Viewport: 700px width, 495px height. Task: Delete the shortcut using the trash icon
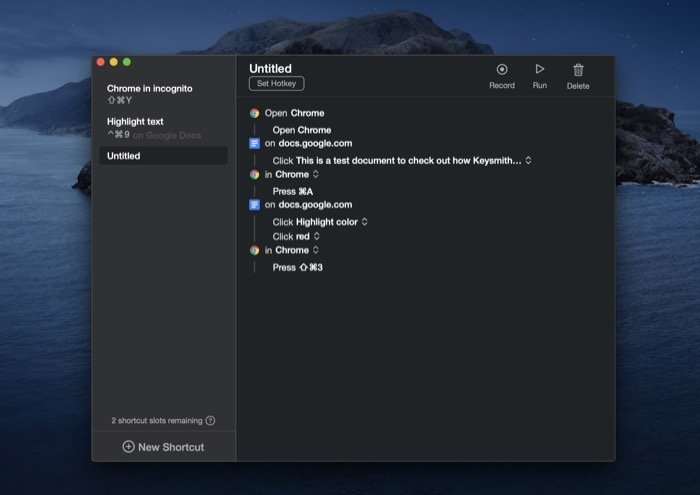click(578, 70)
